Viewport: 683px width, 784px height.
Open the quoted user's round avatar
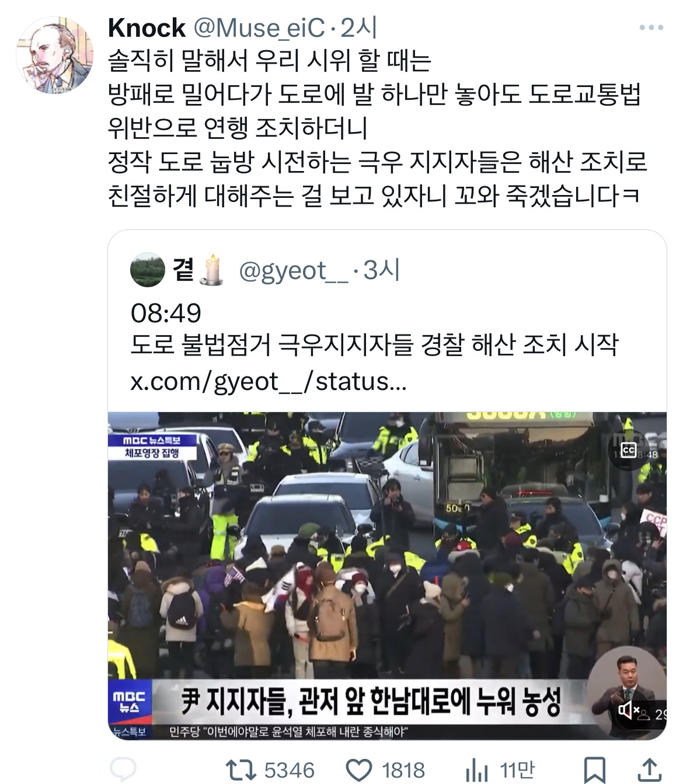click(x=147, y=270)
